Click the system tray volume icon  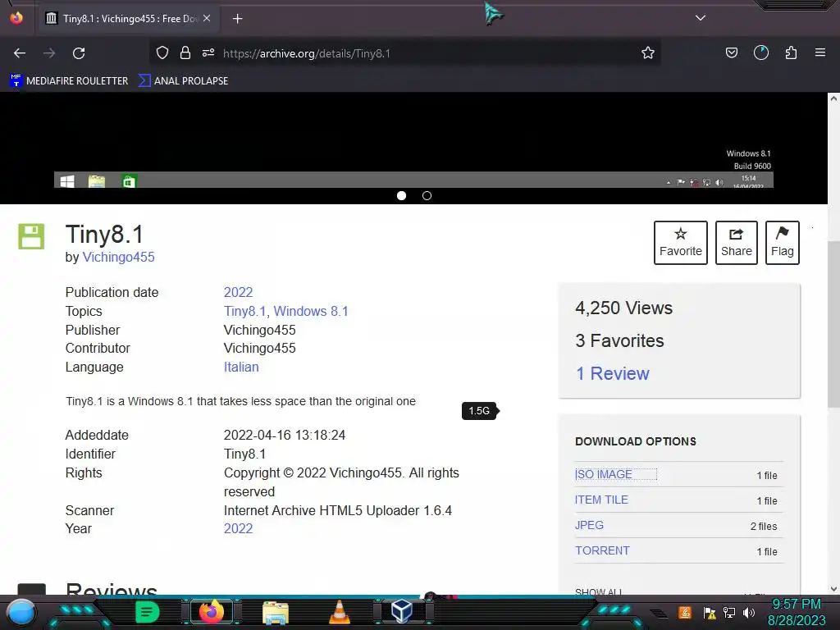point(749,612)
